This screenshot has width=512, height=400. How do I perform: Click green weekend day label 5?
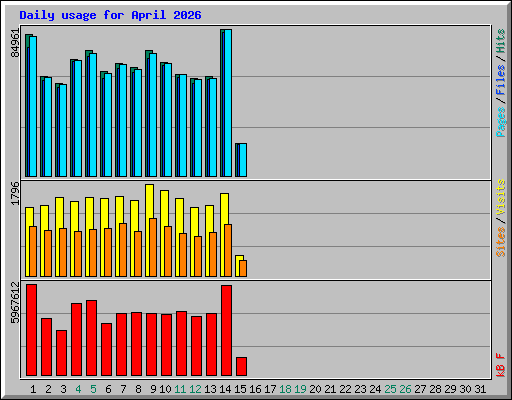[93, 389]
